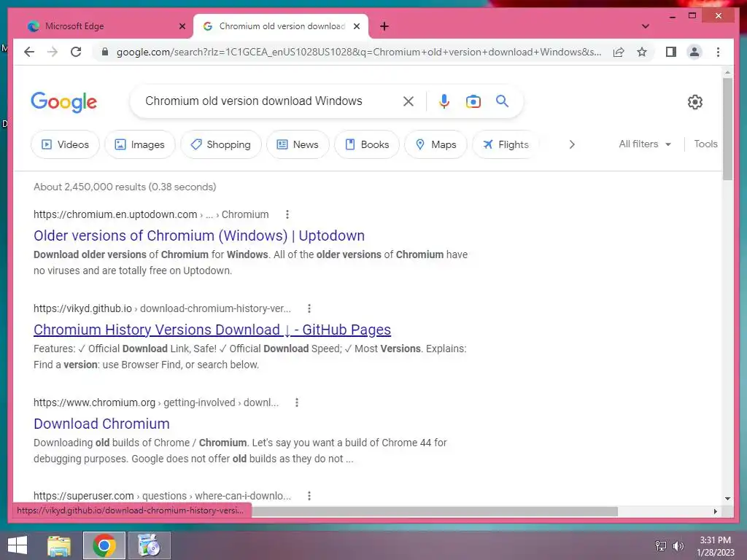This screenshot has width=747, height=560.
Task: Open File Explorer from the taskbar
Action: 59,545
